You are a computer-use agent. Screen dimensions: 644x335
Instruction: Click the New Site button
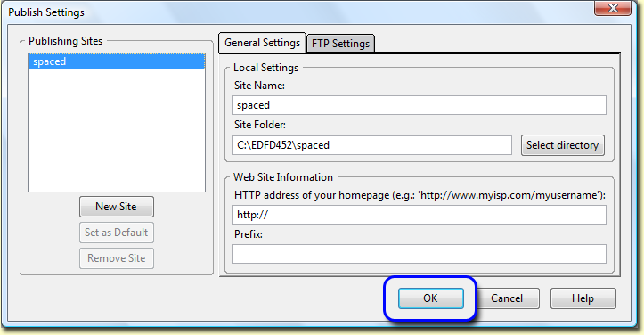116,207
